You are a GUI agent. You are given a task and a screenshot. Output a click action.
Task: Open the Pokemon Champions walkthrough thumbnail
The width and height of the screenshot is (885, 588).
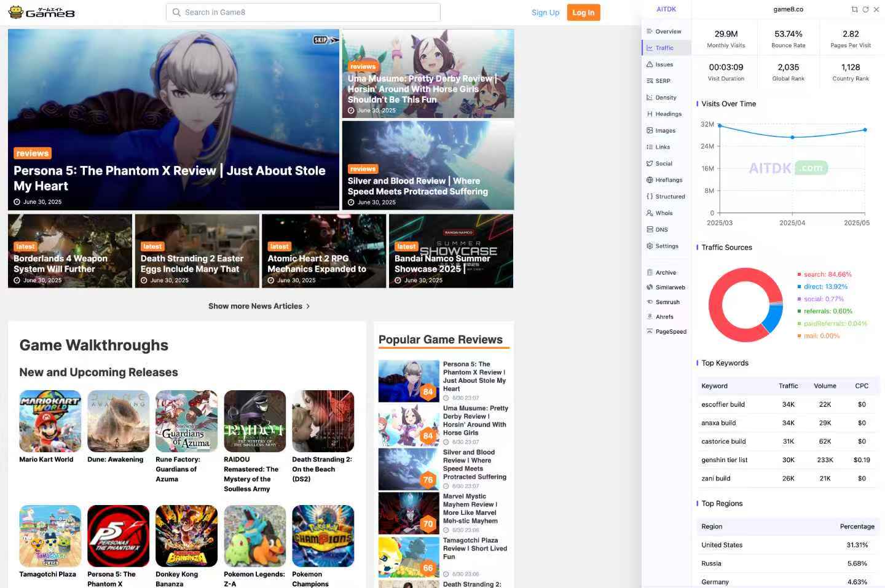323,536
